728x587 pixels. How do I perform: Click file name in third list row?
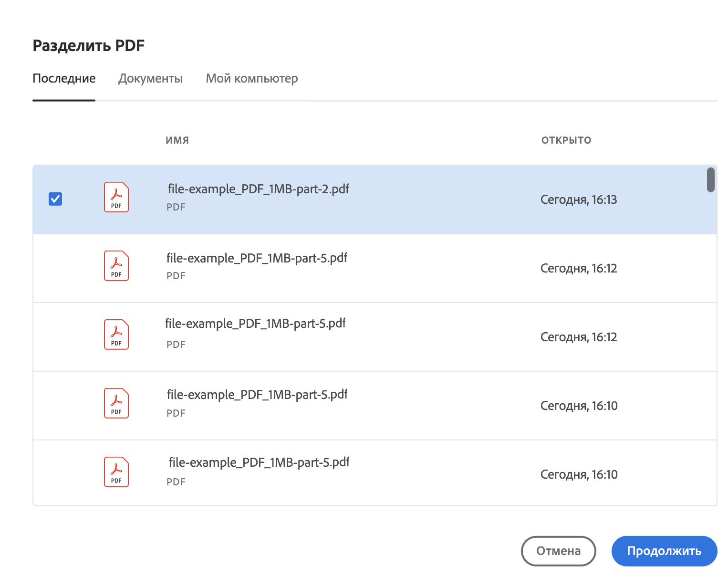[255, 324]
